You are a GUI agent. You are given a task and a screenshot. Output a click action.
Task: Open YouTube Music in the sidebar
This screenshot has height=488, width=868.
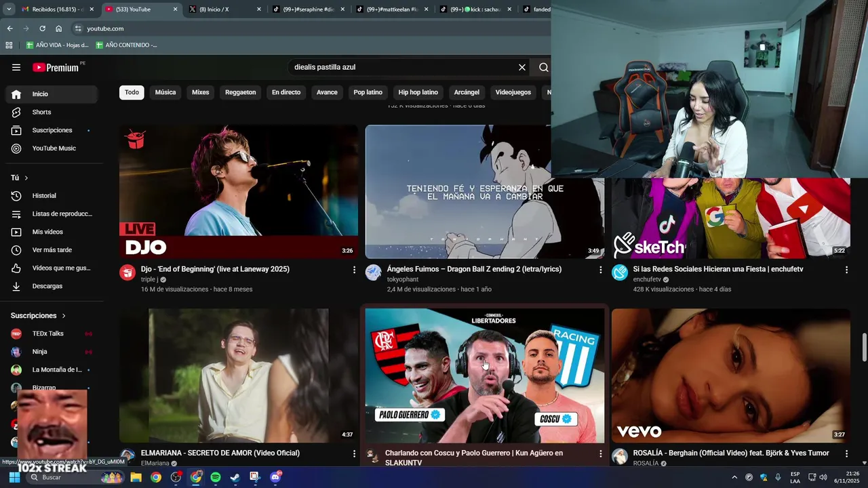pyautogui.click(x=52, y=148)
